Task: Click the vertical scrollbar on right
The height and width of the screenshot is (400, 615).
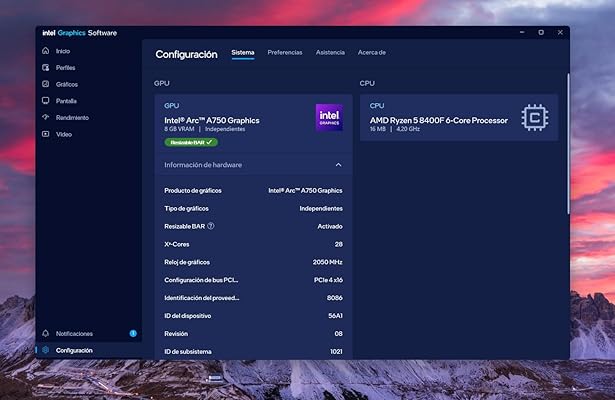Action: click(x=568, y=144)
